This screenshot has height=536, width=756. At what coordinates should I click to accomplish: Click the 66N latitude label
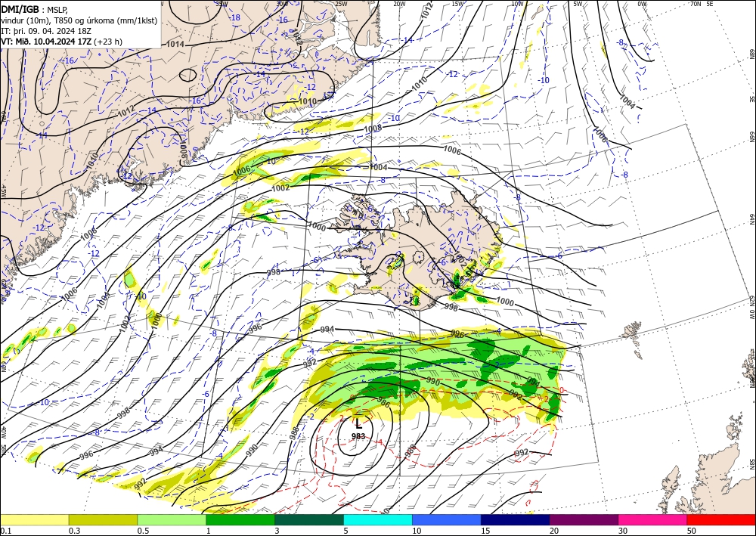point(751,137)
